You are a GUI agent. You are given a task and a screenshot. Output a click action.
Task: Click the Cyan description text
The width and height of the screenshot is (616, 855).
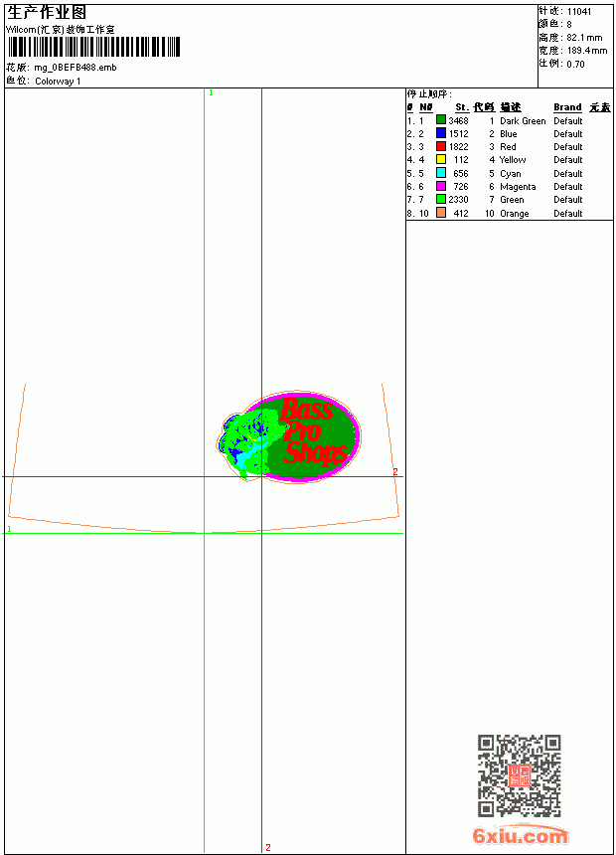511,174
